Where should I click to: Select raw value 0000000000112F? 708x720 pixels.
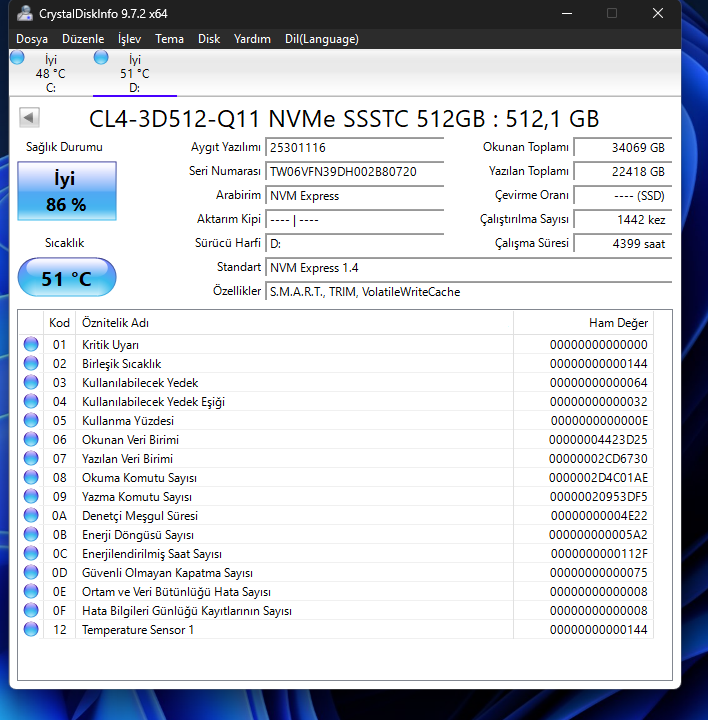coord(599,554)
